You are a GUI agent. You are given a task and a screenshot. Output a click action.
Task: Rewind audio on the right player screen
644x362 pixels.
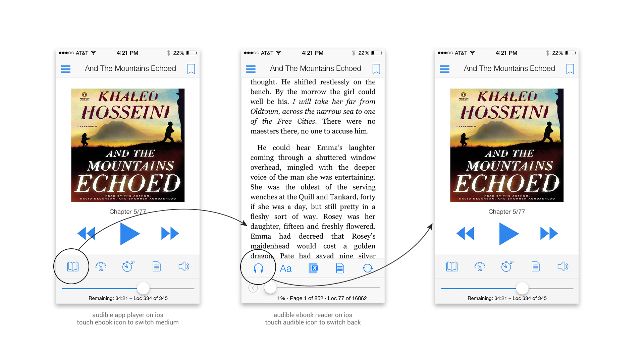point(465,233)
